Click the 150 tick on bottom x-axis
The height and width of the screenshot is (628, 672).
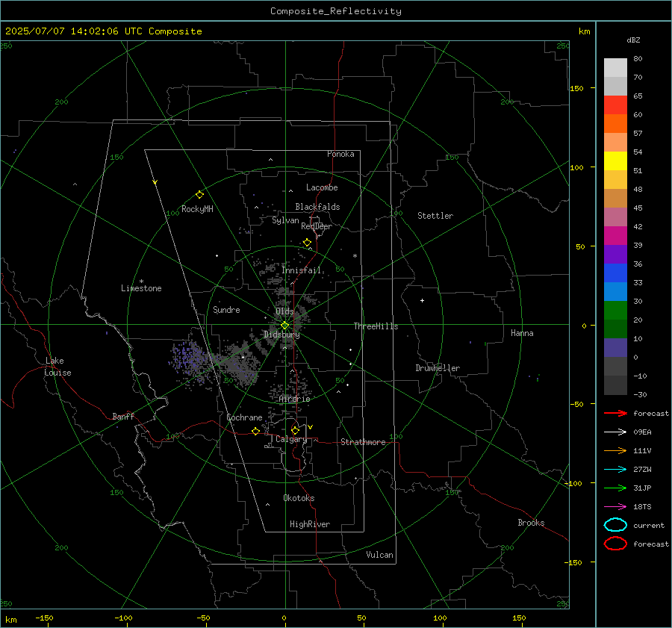point(519,618)
